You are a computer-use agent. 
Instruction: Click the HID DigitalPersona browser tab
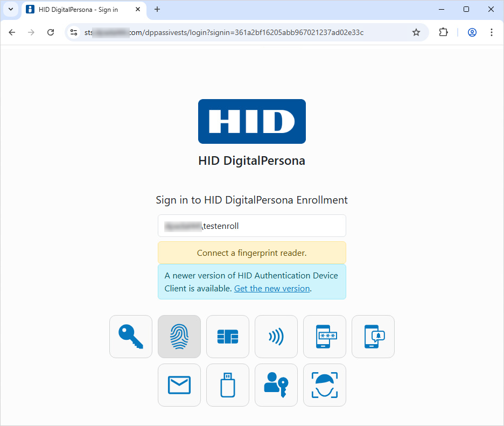[81, 9]
